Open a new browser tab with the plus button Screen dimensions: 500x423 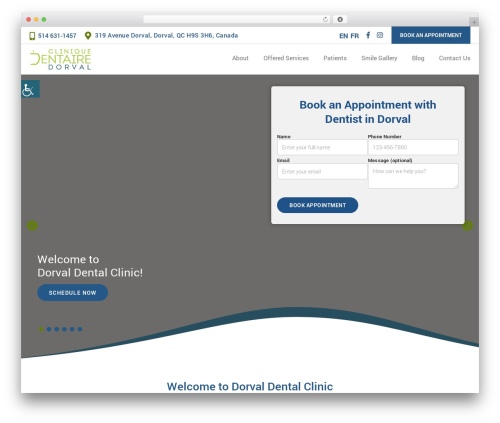[474, 22]
